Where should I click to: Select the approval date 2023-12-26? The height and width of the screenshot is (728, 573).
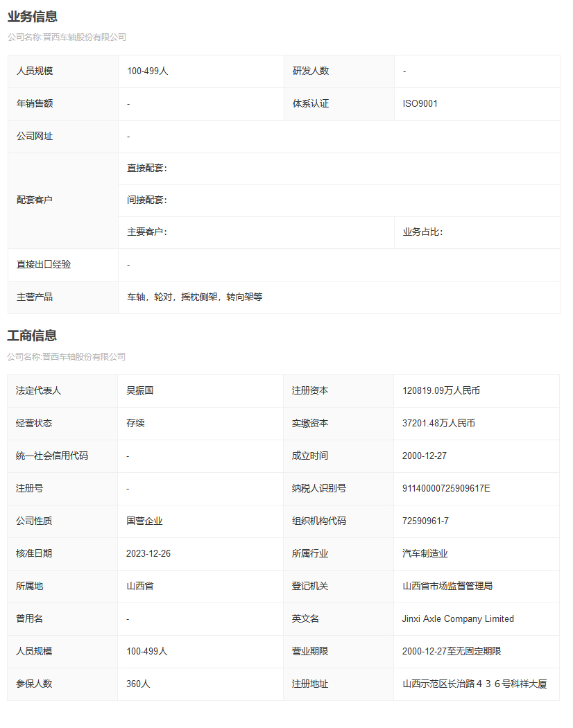[148, 554]
